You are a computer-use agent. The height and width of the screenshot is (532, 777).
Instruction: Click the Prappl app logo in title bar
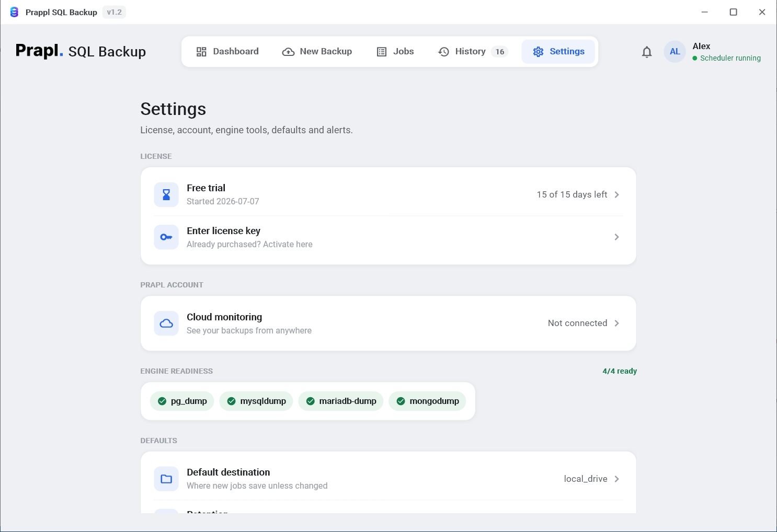[x=14, y=12]
